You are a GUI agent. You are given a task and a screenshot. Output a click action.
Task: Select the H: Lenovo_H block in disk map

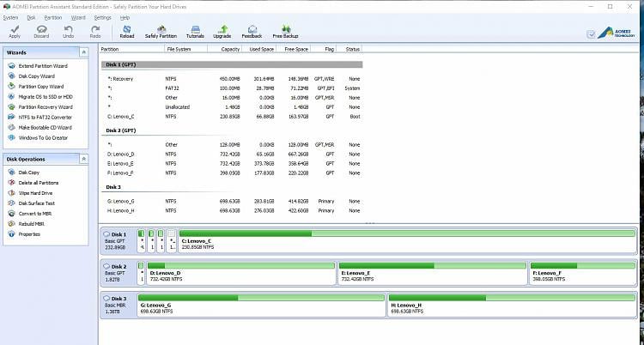512,305
